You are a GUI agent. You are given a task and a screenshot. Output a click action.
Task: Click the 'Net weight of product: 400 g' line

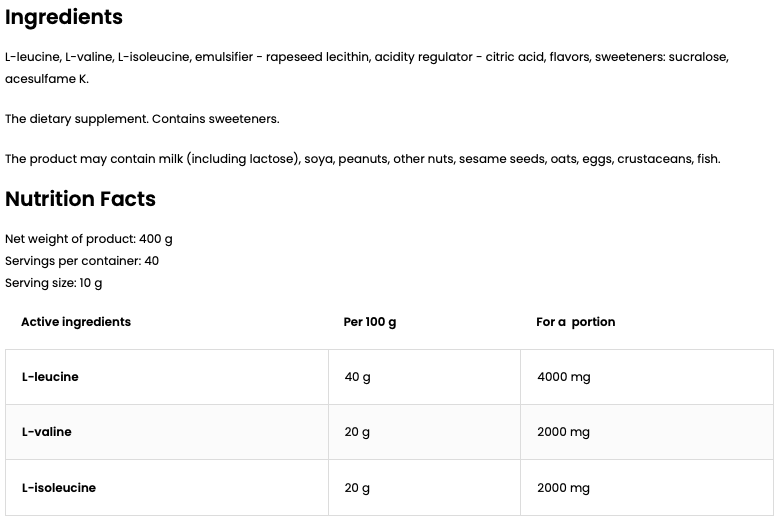coord(89,239)
